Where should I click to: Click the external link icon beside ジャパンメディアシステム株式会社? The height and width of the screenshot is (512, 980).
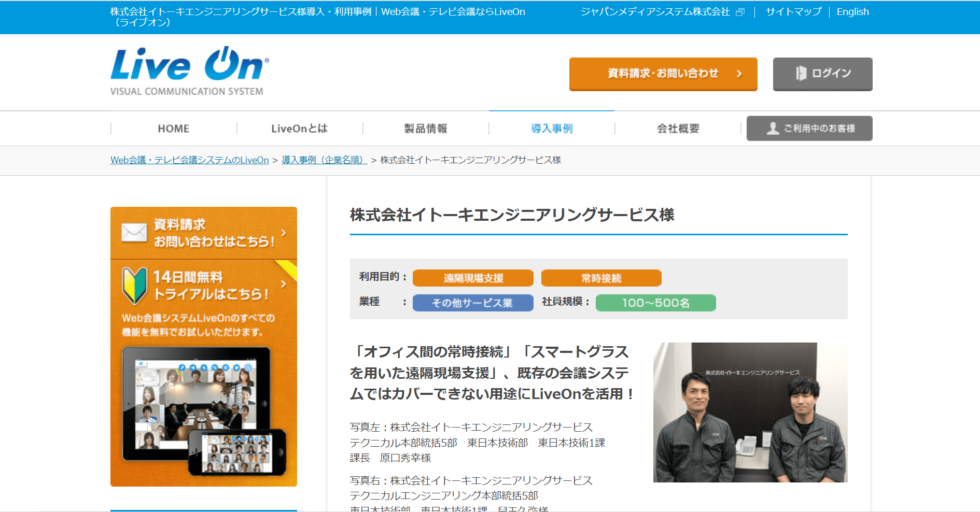pyautogui.click(x=740, y=12)
